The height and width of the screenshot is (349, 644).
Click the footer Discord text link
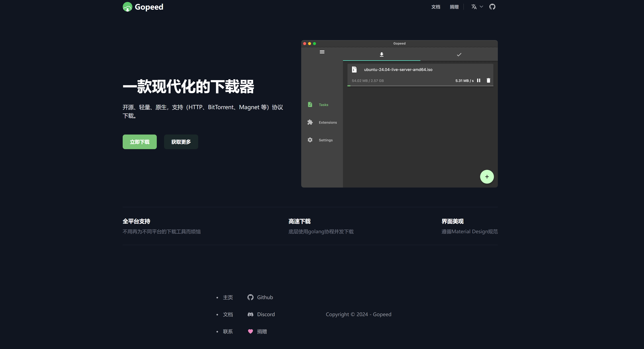266,315
